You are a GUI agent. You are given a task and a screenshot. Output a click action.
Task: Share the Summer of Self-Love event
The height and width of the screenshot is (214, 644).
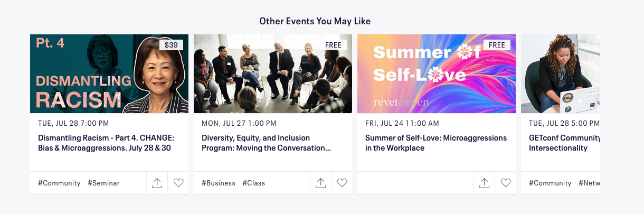click(484, 183)
